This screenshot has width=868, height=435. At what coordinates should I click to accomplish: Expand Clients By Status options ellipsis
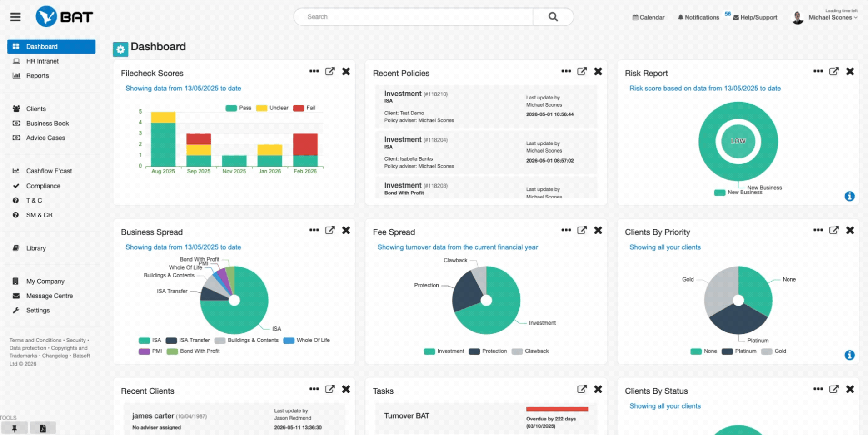click(x=818, y=389)
